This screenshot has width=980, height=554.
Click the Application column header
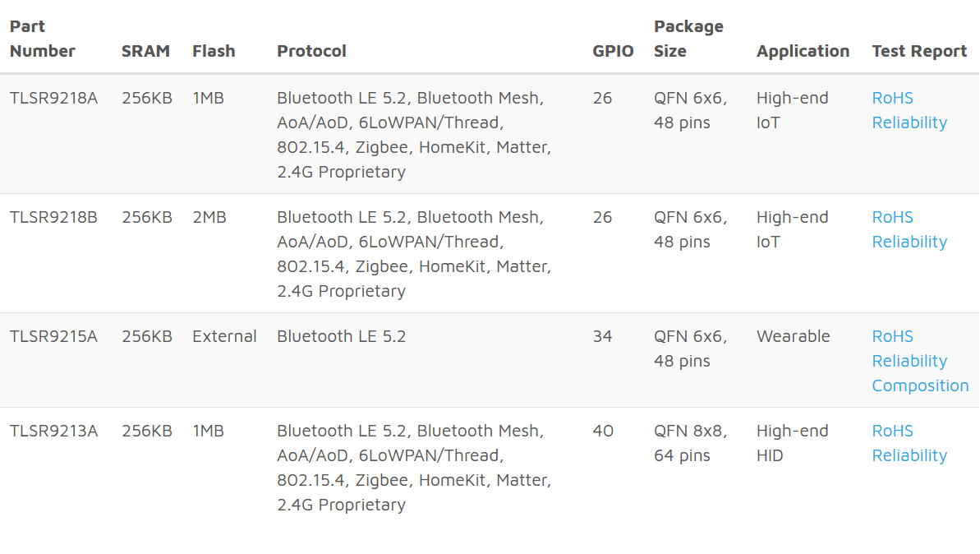(x=803, y=51)
